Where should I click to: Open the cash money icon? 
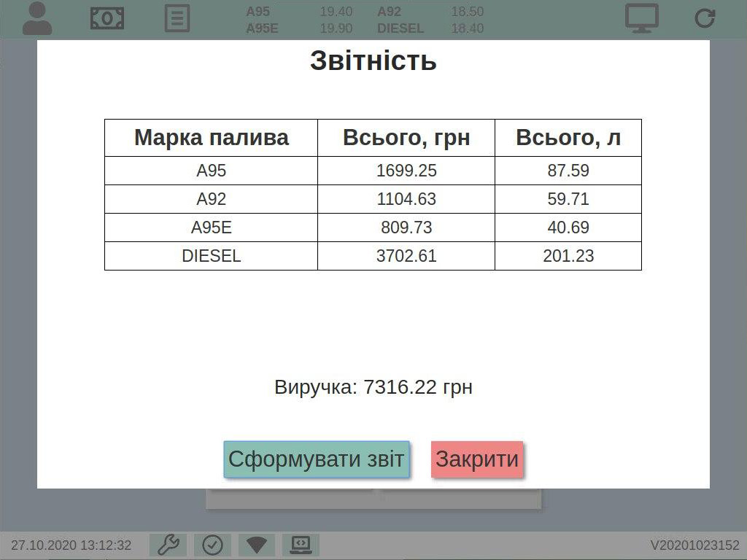click(x=107, y=18)
